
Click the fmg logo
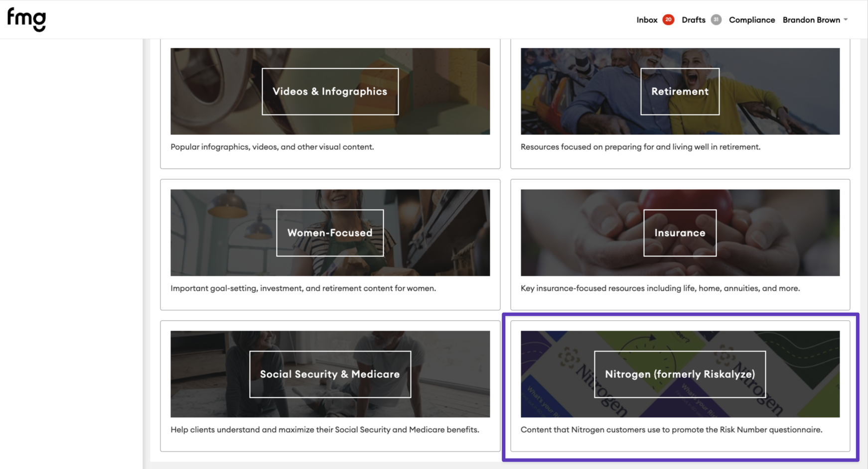point(26,19)
